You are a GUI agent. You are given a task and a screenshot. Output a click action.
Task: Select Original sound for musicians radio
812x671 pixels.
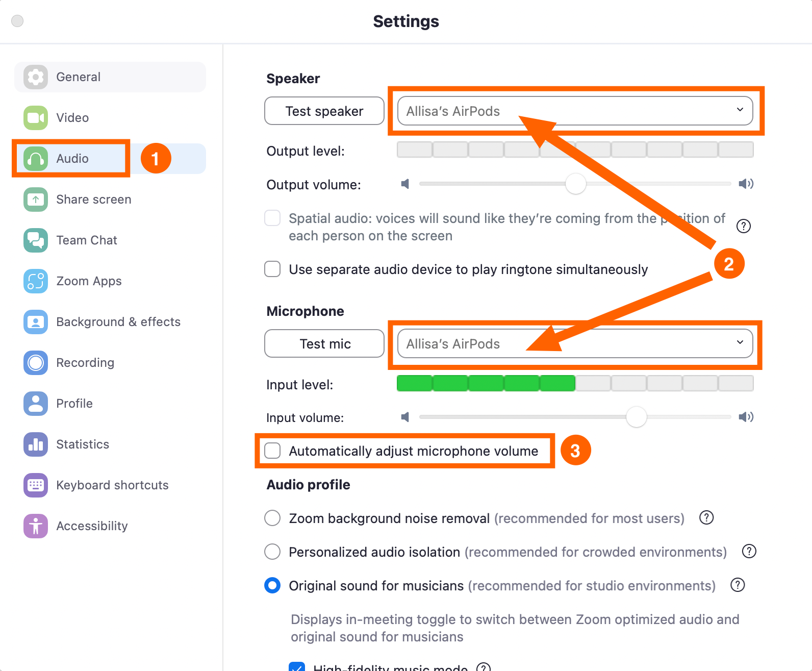click(x=272, y=585)
